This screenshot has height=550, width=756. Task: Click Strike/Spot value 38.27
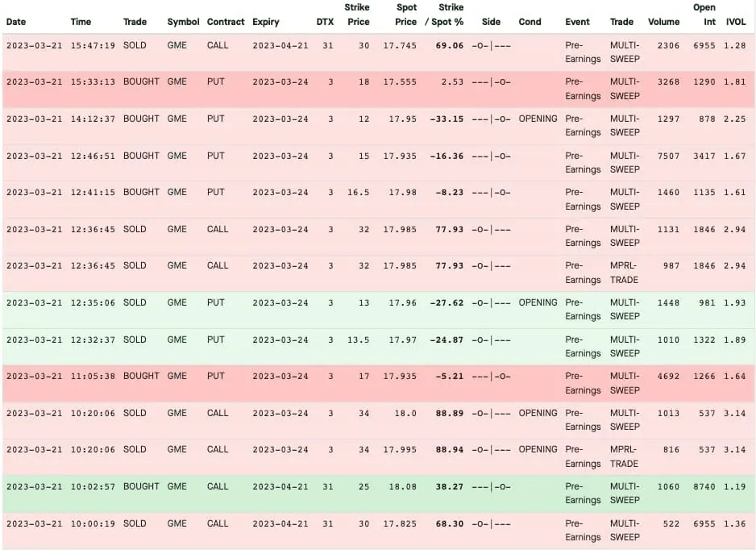[x=450, y=486]
